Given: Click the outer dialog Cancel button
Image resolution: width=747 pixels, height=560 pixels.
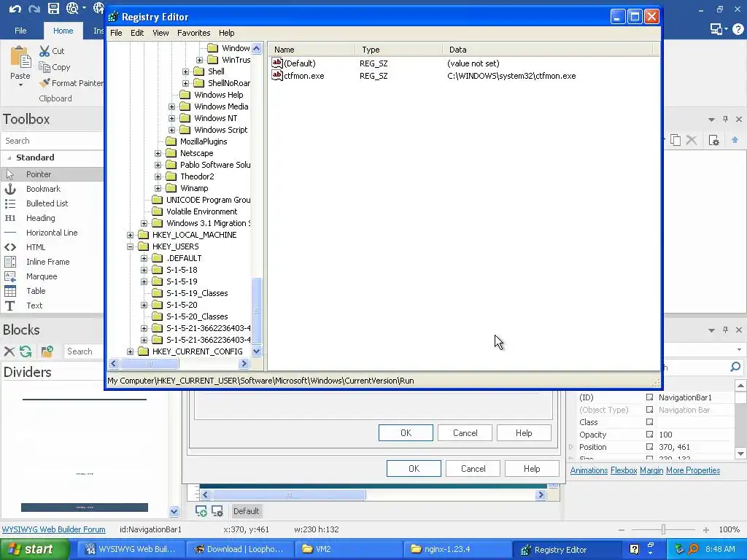Looking at the screenshot, I should [473, 469].
